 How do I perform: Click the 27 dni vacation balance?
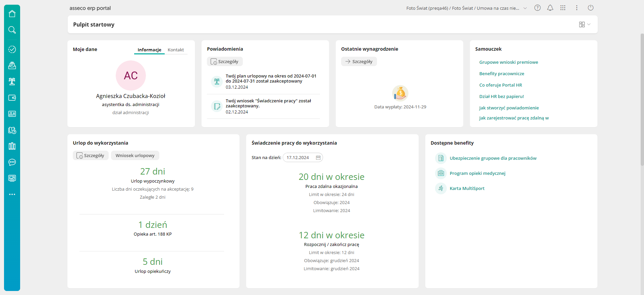pyautogui.click(x=153, y=171)
